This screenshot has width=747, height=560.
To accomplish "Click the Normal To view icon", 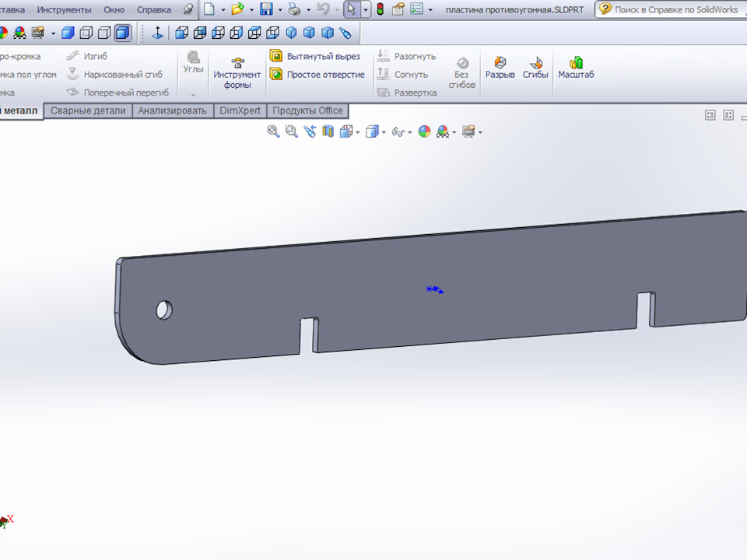I will [x=158, y=33].
